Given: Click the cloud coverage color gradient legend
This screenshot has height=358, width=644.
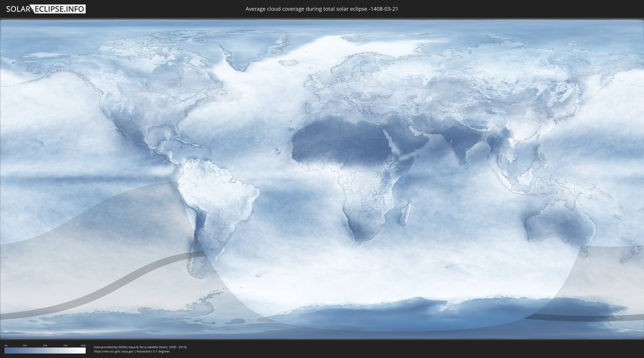Looking at the screenshot, I should [45, 350].
